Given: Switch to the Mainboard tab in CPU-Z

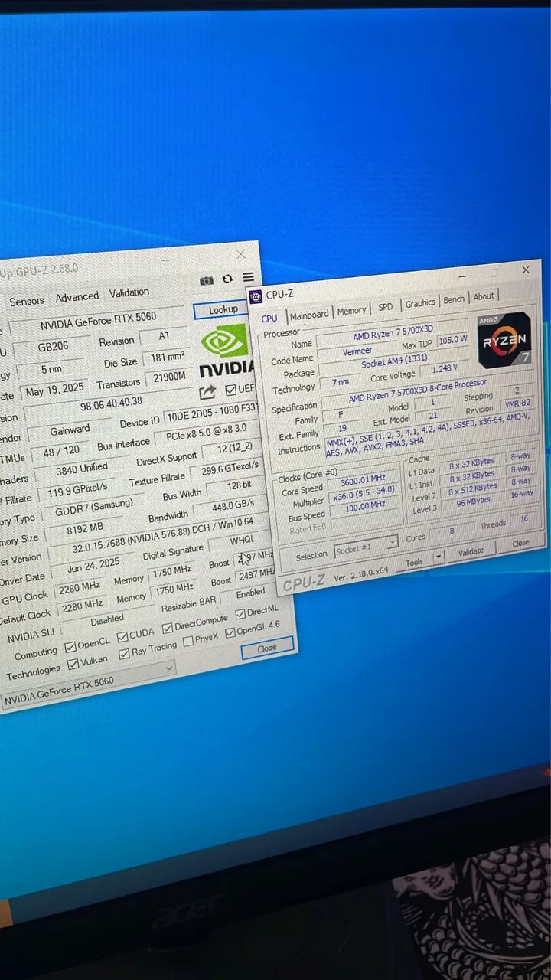Looking at the screenshot, I should [x=309, y=315].
